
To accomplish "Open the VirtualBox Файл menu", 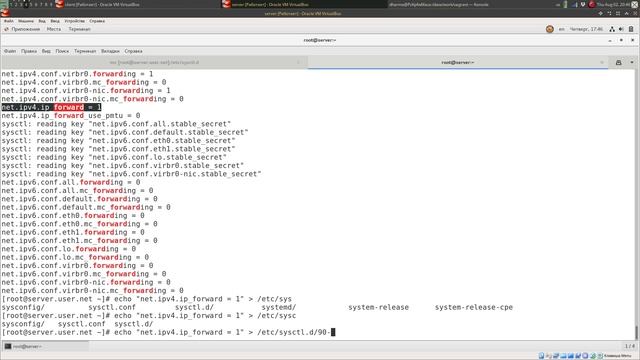I will 9,21.
